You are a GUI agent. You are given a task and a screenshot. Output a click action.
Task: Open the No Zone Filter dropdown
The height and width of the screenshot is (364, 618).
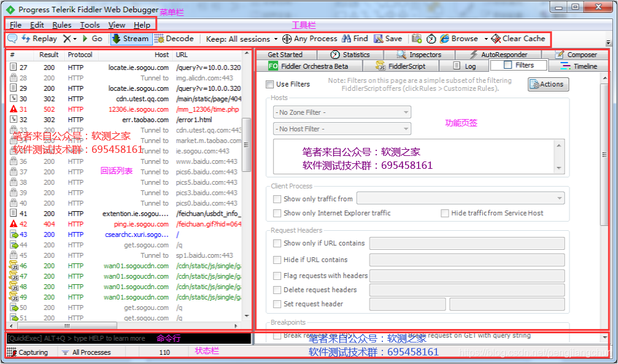pyautogui.click(x=342, y=112)
